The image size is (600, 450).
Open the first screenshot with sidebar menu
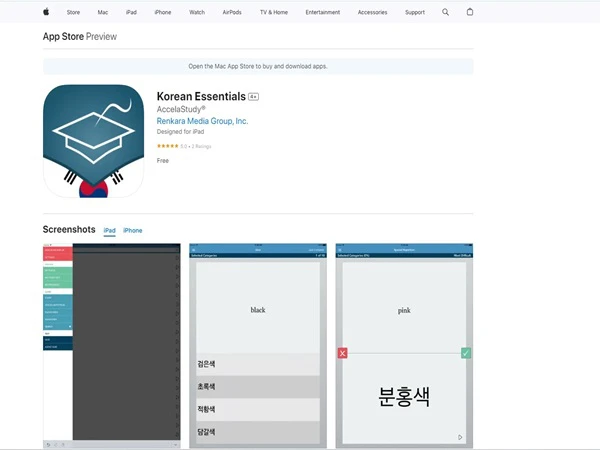(x=112, y=346)
